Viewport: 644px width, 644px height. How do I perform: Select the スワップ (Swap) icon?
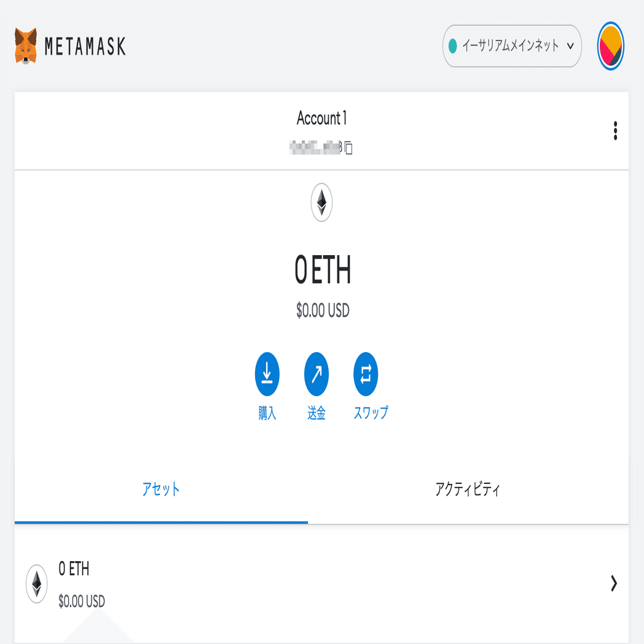[x=366, y=374]
